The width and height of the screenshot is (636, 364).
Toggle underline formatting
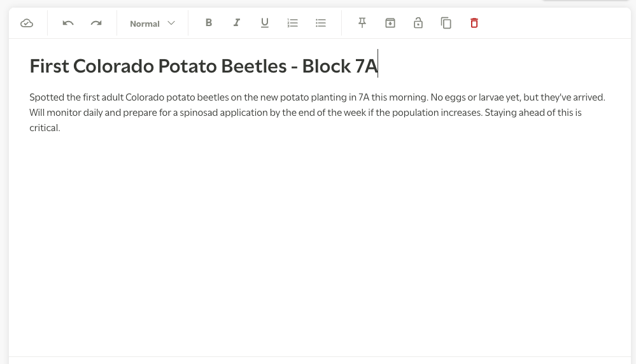pos(265,23)
